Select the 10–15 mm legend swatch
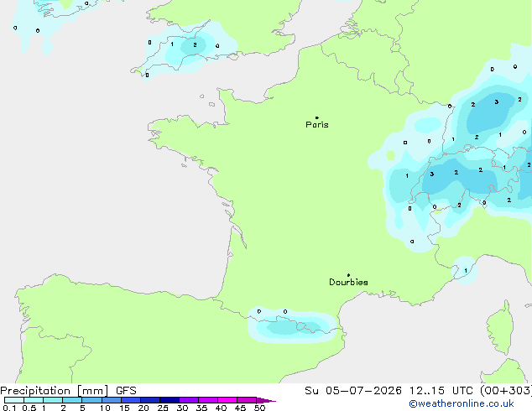Image resolution: width=532 pixels, height=411 pixels. click(112, 400)
